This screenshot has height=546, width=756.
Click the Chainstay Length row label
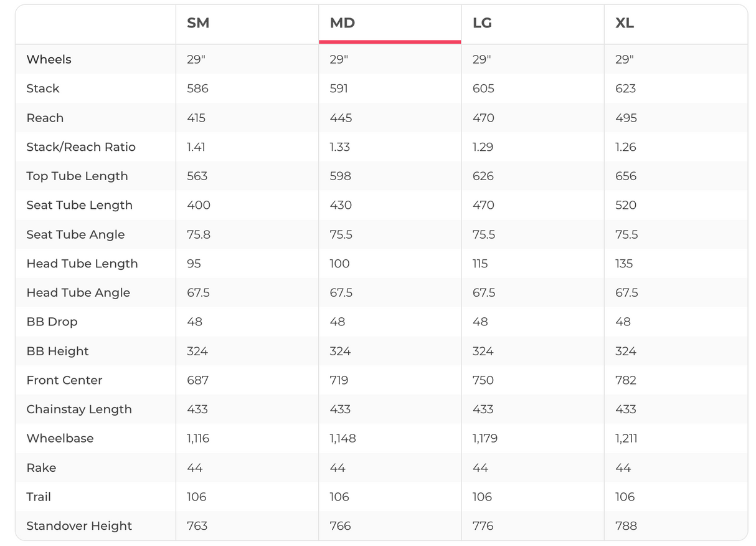79,410
